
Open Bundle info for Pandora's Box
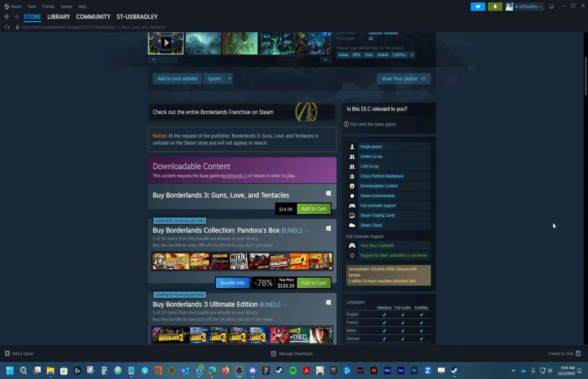233,283
